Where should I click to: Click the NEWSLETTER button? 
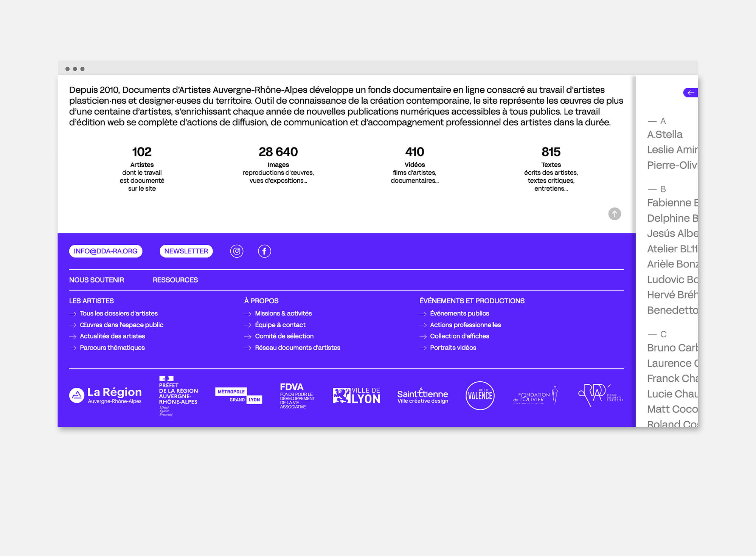pos(186,251)
